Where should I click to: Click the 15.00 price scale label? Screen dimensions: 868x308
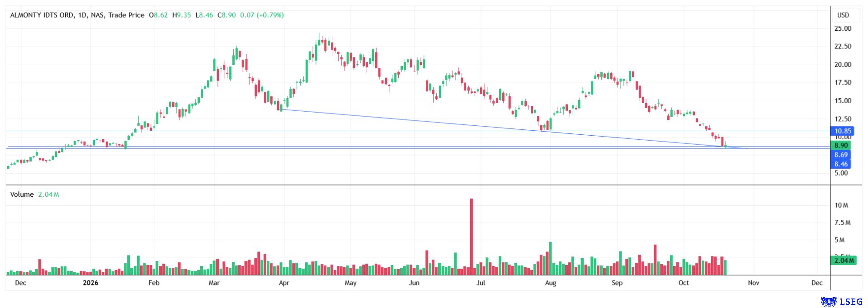tap(843, 101)
